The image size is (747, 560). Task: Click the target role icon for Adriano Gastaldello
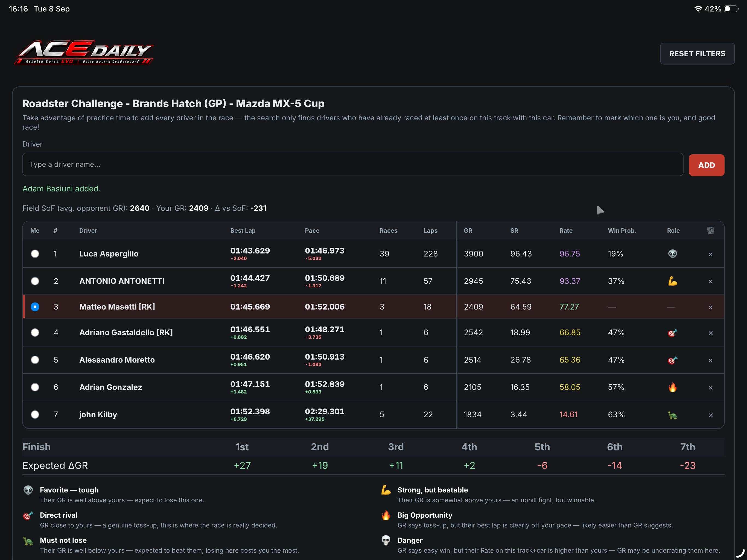(672, 333)
